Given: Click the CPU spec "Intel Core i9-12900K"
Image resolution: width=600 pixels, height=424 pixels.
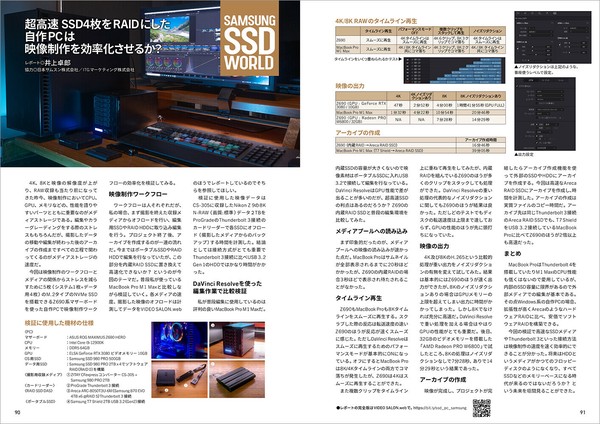Looking at the screenshot, I should 85,343.
